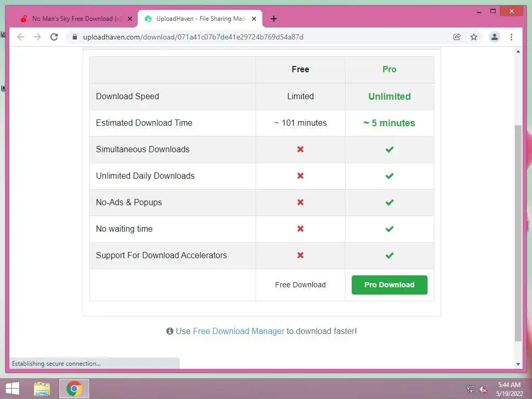Open the Chrome profile avatar menu
The height and width of the screenshot is (399, 532).
coord(495,37)
